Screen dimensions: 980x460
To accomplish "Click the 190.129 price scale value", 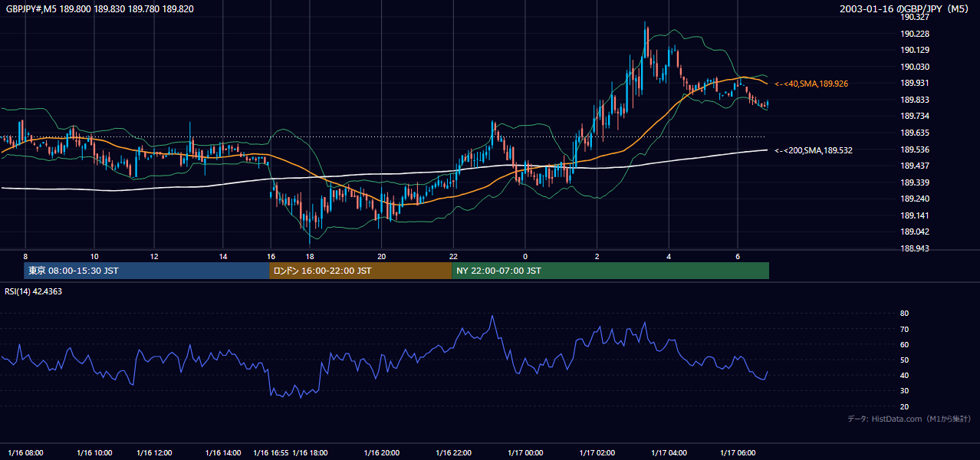I will click(x=915, y=50).
